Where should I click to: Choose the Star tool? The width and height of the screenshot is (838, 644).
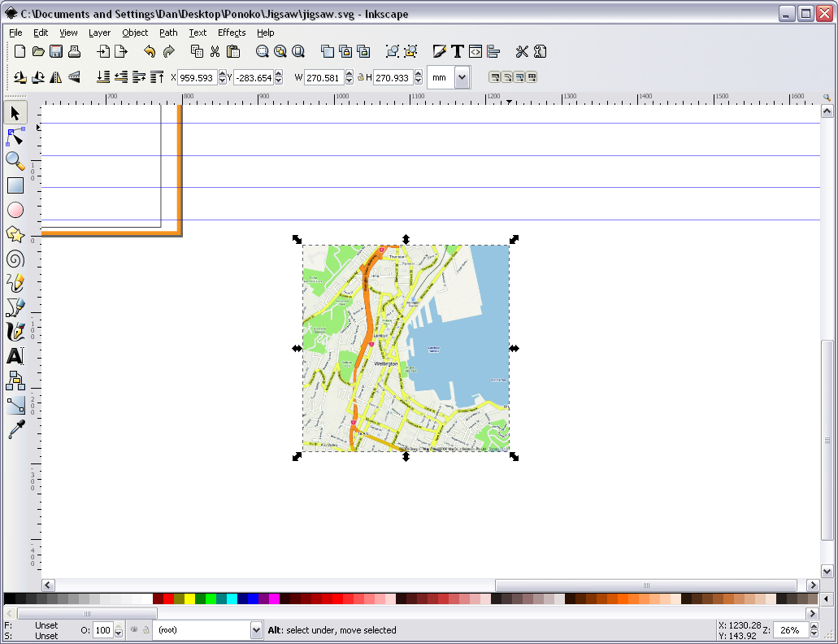pos(15,234)
